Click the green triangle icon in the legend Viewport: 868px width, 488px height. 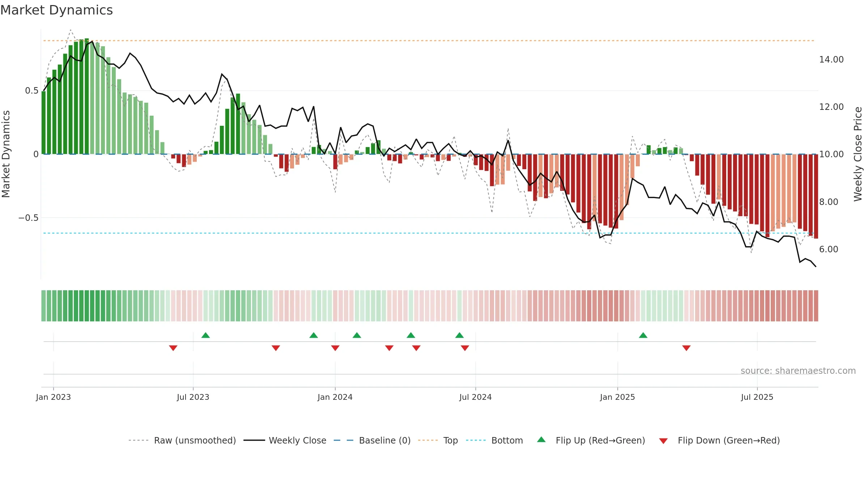[541, 440]
